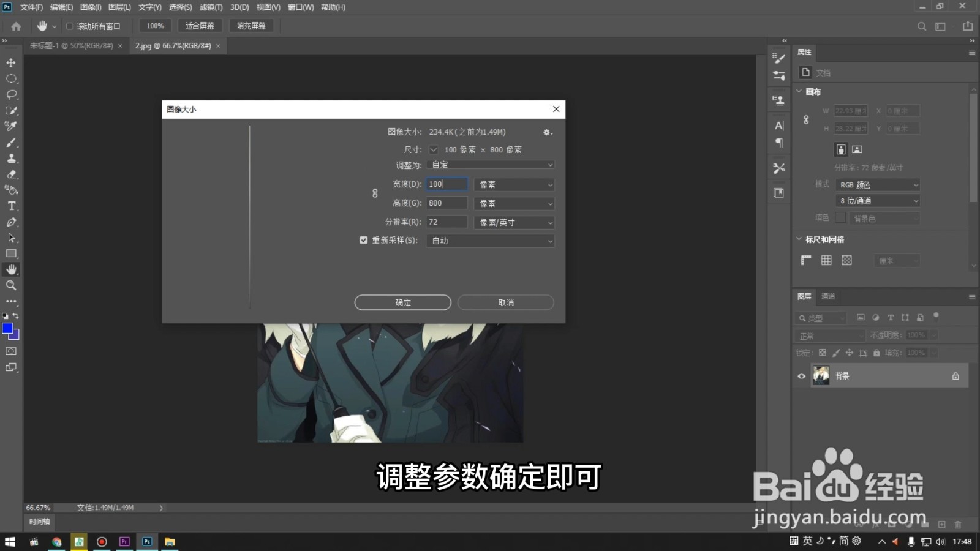
Task: Select the Paint Bucket tool
Action: pyautogui.click(x=11, y=190)
